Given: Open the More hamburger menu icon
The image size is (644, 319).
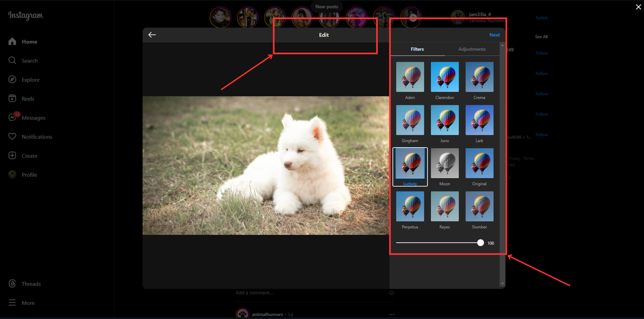Looking at the screenshot, I should pos(13,303).
